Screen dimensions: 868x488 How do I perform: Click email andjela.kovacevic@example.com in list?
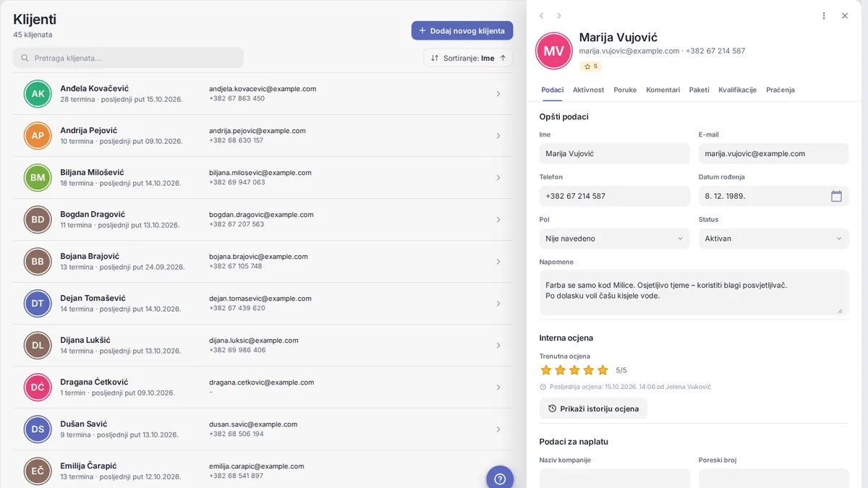tap(263, 89)
